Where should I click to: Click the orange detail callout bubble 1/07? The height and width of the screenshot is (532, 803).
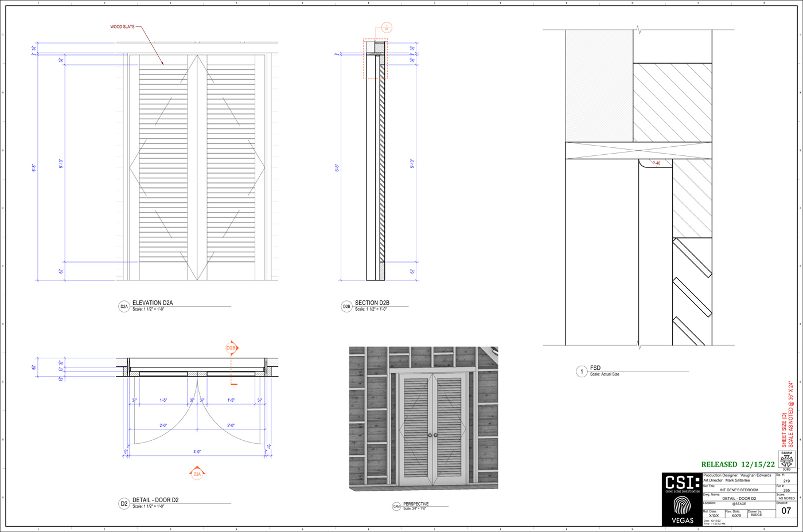[x=387, y=28]
